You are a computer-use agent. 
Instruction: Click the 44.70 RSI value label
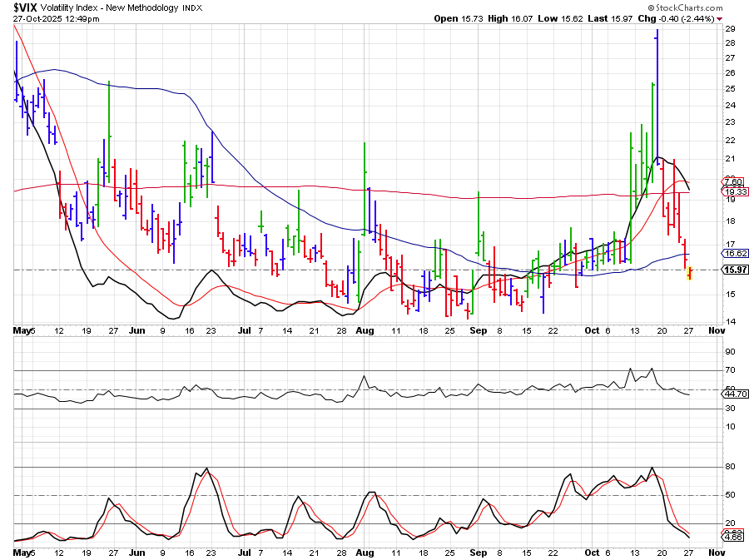click(732, 394)
